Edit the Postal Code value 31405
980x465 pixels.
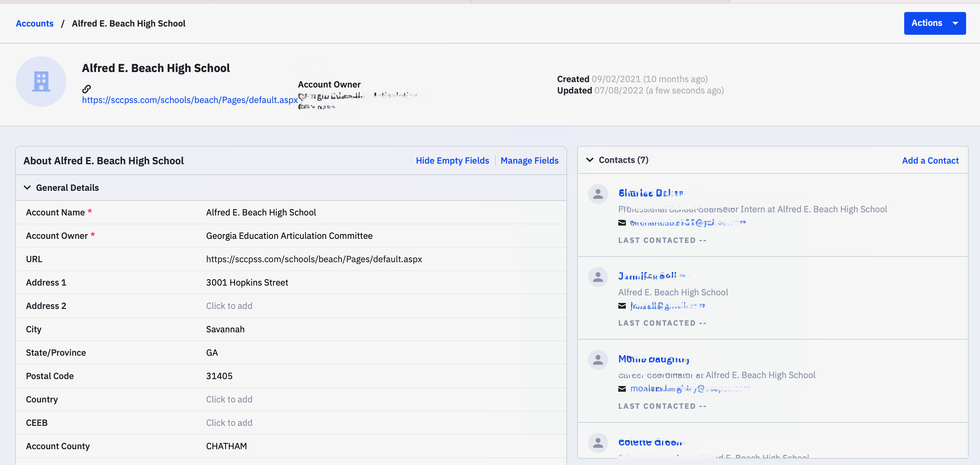tap(219, 376)
